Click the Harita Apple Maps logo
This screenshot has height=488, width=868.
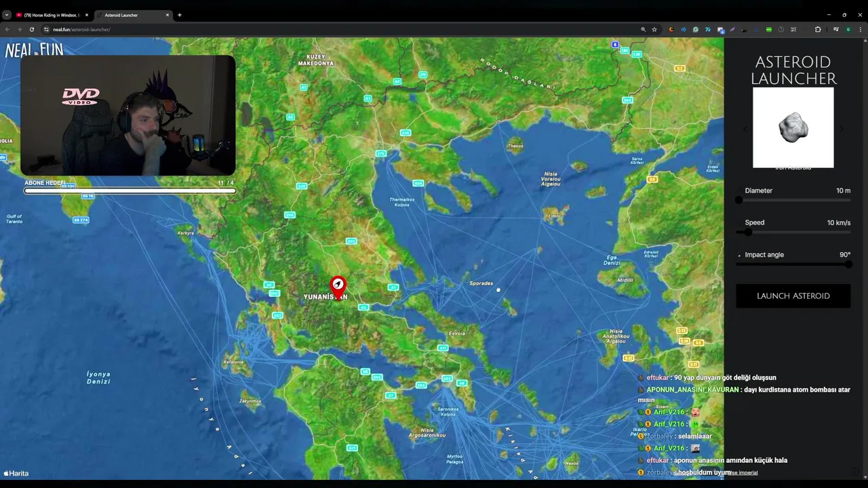coord(16,474)
